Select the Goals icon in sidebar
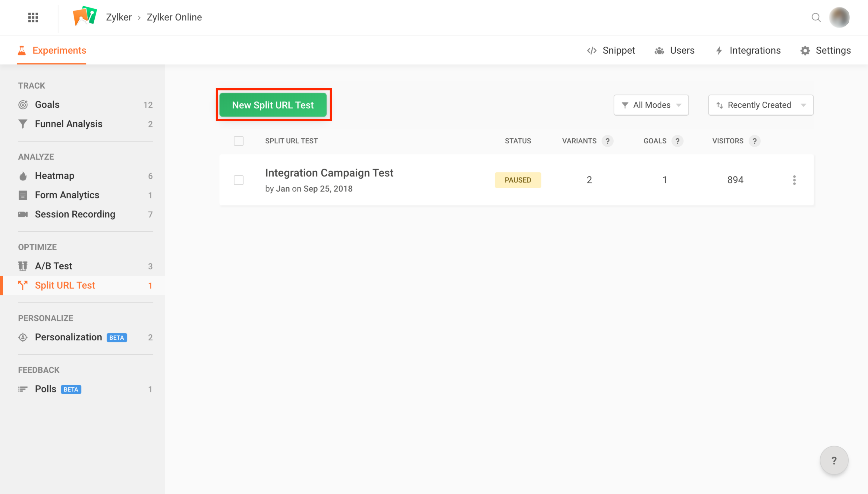 point(22,105)
